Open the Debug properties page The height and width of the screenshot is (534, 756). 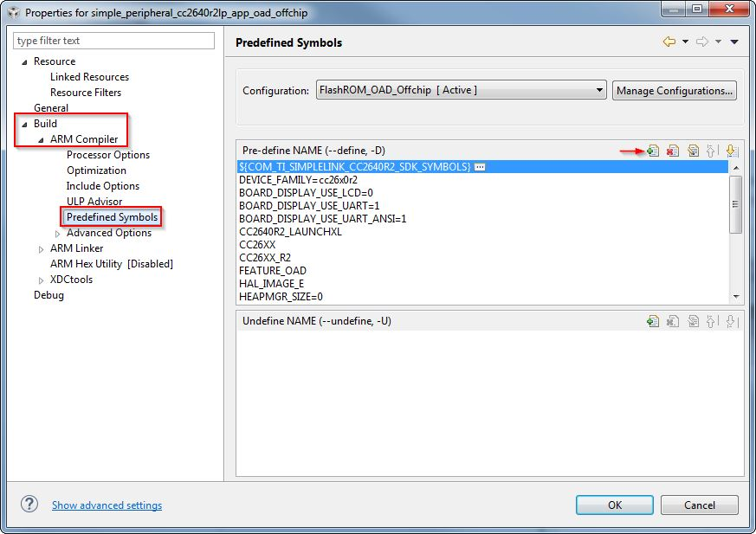(x=48, y=295)
